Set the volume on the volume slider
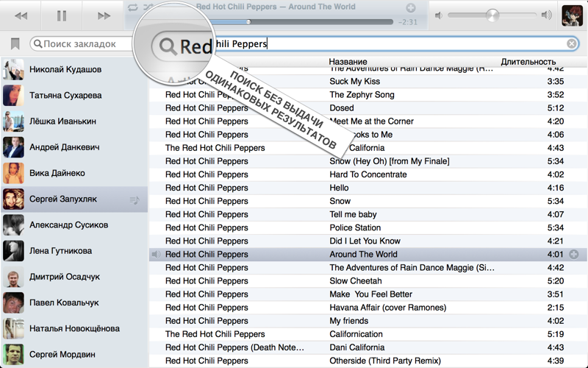588x368 pixels. click(492, 15)
